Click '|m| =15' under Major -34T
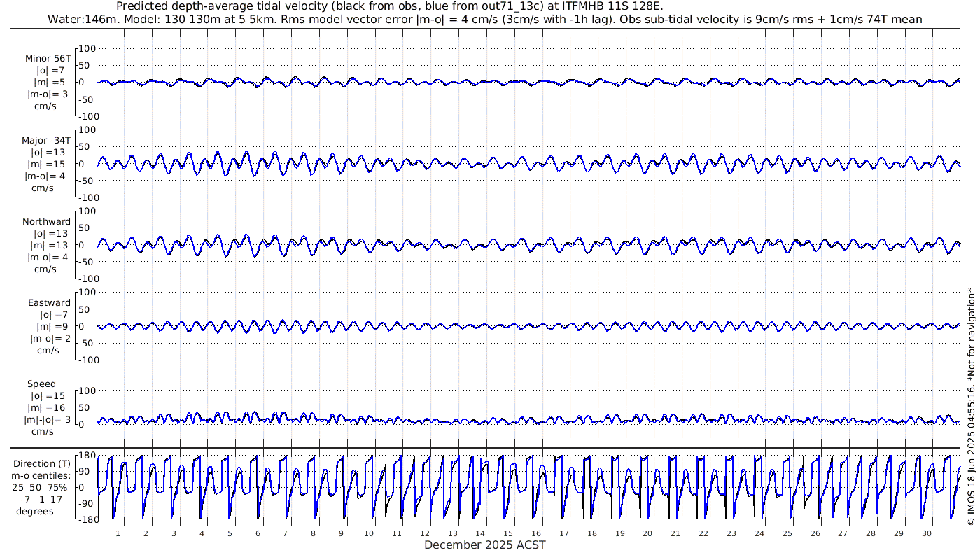This screenshot has width=980, height=560. click(48, 164)
